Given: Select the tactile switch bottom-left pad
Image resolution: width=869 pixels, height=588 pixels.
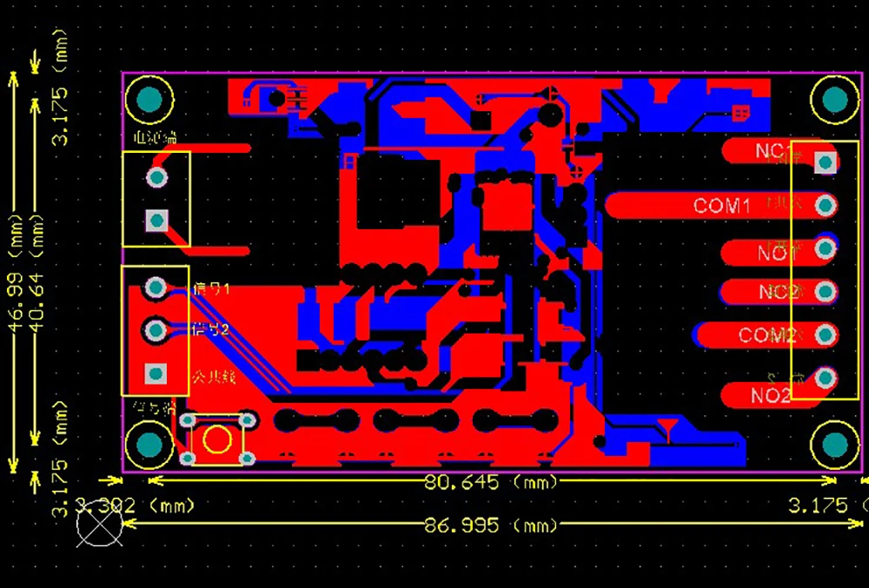Looking at the screenshot, I should (x=188, y=459).
